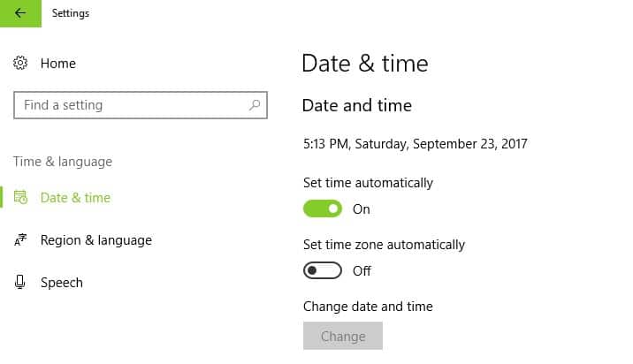
Task: Click the search magnifier icon
Action: coord(255,105)
